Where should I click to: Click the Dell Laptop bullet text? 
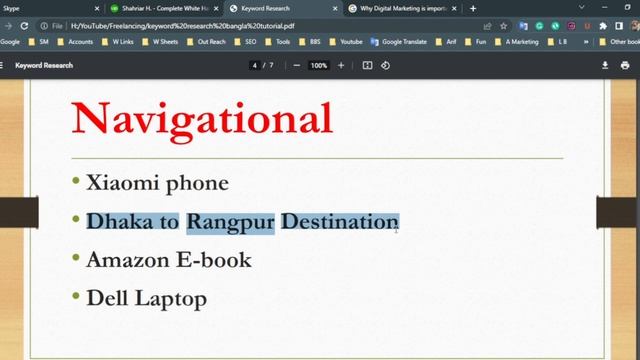(x=147, y=299)
